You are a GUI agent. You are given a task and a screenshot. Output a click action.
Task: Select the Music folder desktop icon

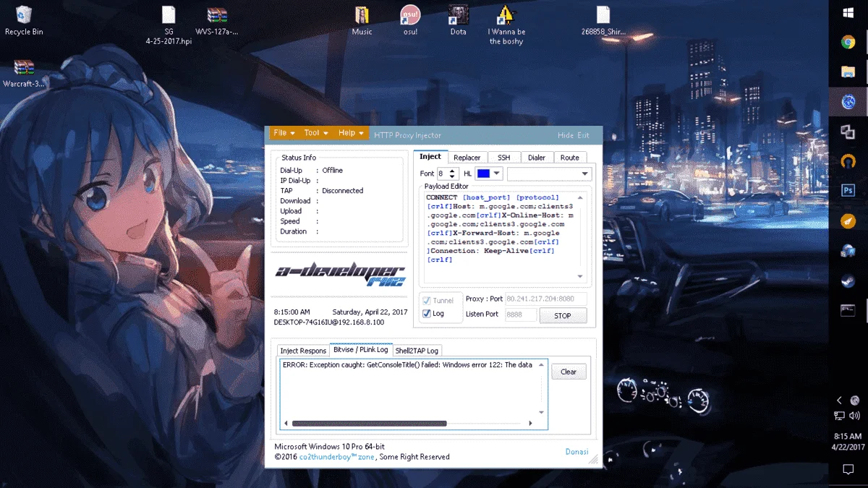(362, 20)
